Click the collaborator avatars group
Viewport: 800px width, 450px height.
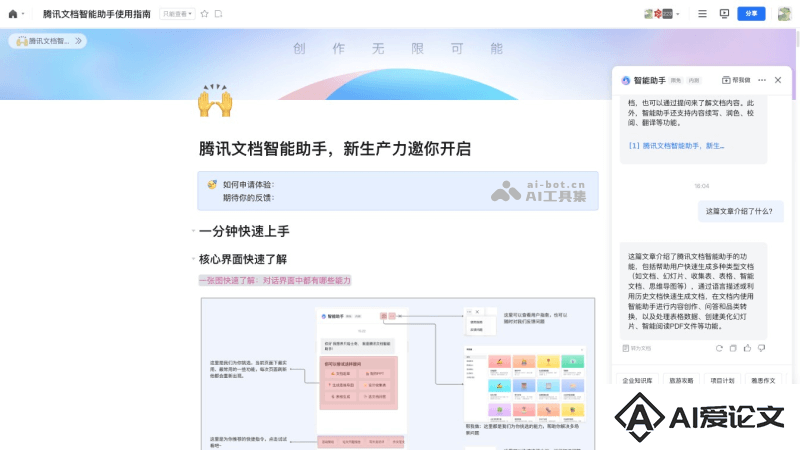click(659, 14)
